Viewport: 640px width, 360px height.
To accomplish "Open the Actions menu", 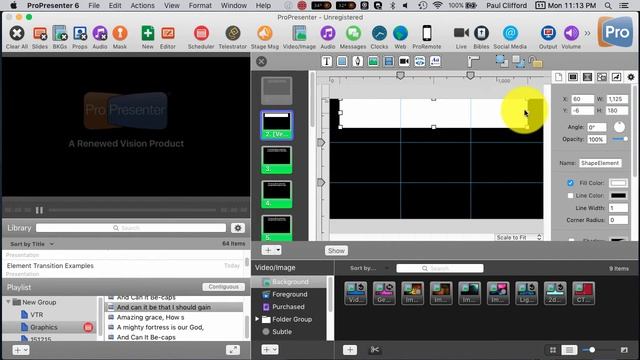I will point(142,5).
